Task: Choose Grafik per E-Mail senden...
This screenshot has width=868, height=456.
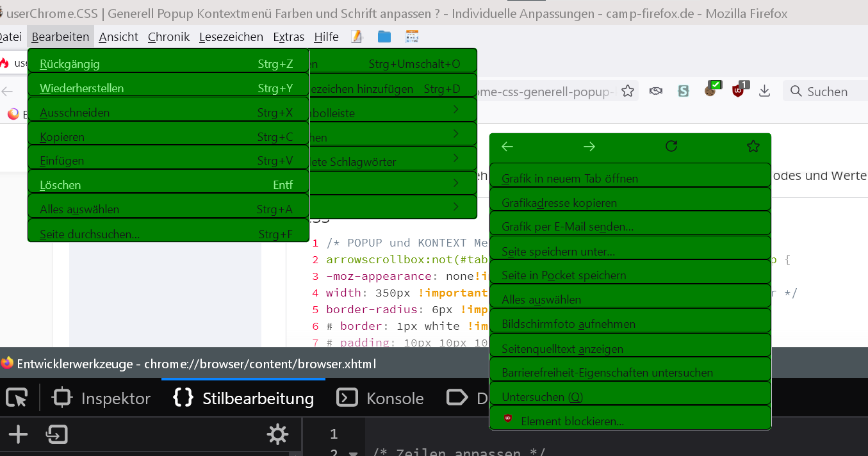Action: [630, 224]
